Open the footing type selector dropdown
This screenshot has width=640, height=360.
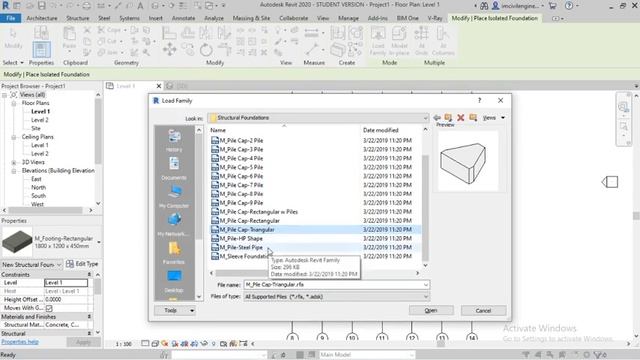coord(99,242)
